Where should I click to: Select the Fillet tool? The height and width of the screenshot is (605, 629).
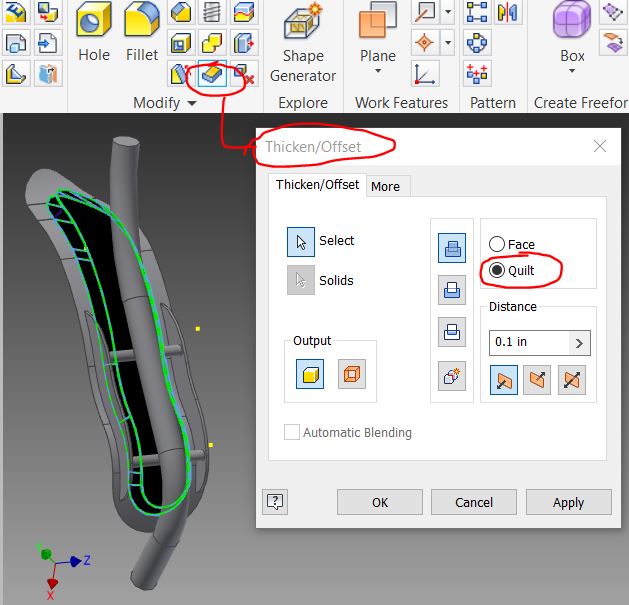tap(142, 32)
